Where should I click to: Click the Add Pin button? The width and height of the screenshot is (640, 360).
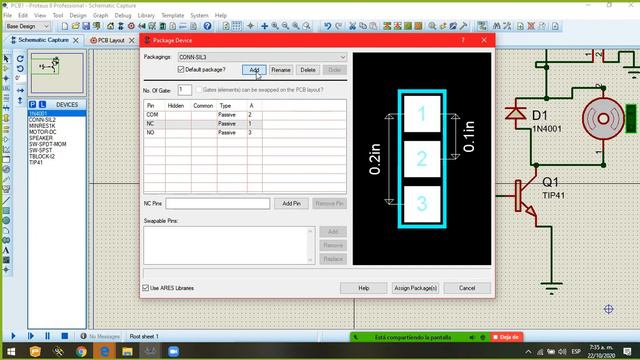291,203
